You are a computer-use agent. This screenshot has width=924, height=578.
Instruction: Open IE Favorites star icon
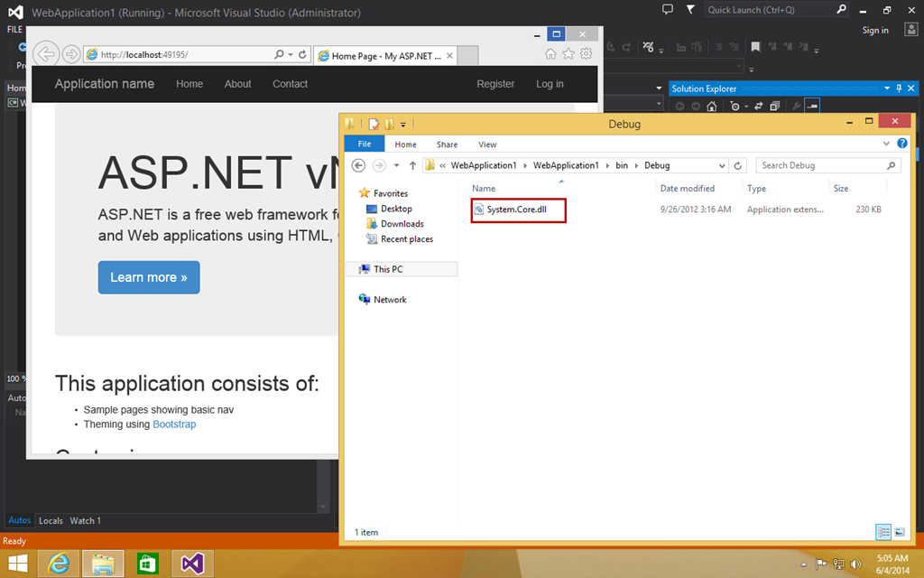pos(568,54)
